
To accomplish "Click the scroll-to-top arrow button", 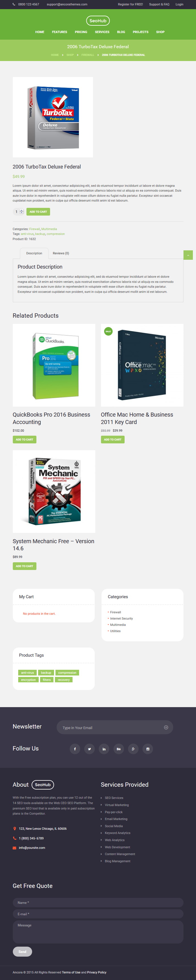I will click(188, 255).
